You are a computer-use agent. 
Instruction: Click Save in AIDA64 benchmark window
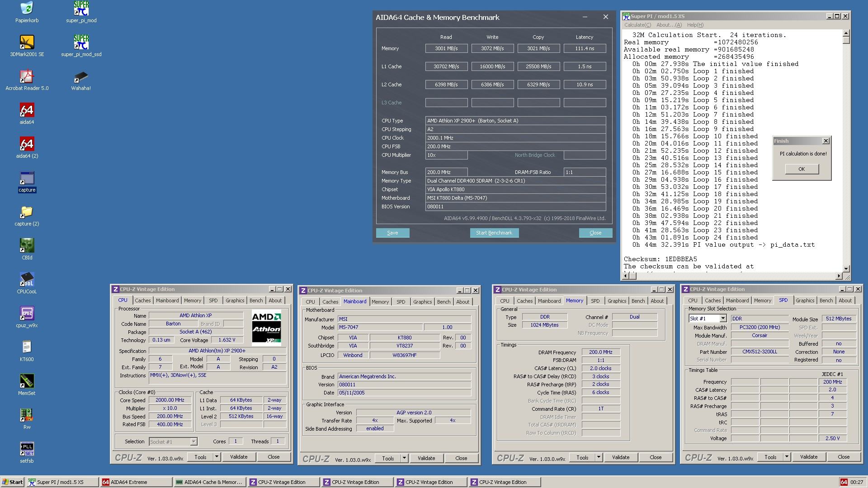pyautogui.click(x=392, y=233)
